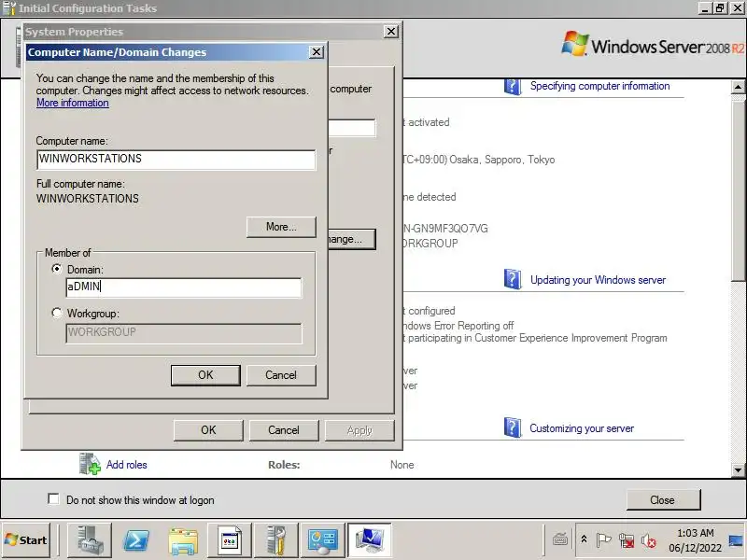Screen dimensions: 747x560
Task: Click the server tools taskbar icon with wrench
Action: click(276, 540)
